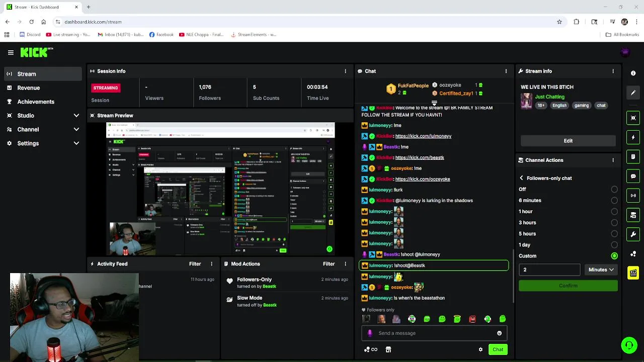Open Session Info three-dot options
The width and height of the screenshot is (644, 362).
coord(345,71)
